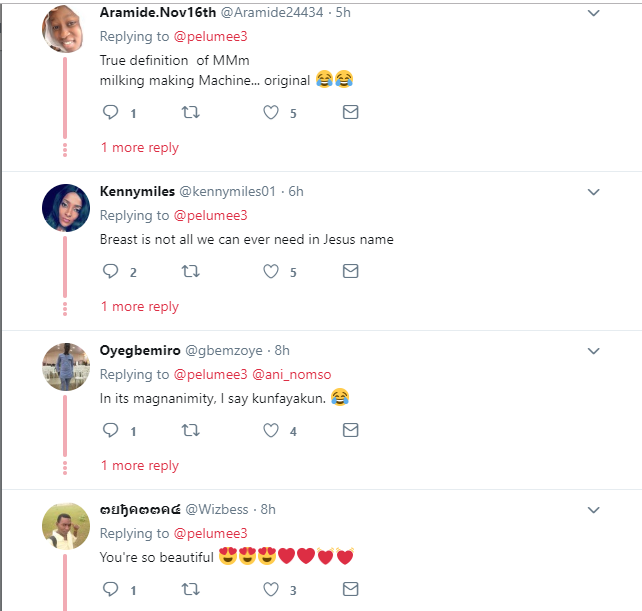
Task: Show 1 more reply under Aramide's tweet
Action: [x=139, y=147]
